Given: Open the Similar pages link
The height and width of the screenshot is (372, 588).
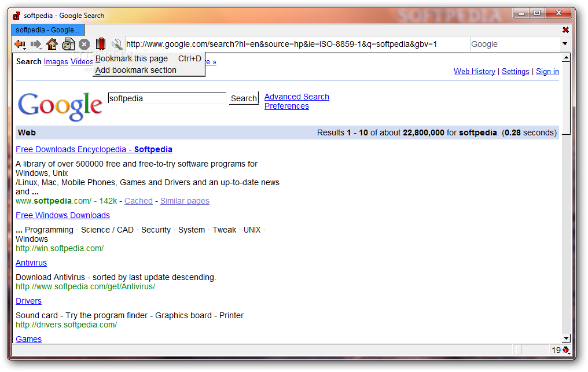Looking at the screenshot, I should [x=185, y=201].
